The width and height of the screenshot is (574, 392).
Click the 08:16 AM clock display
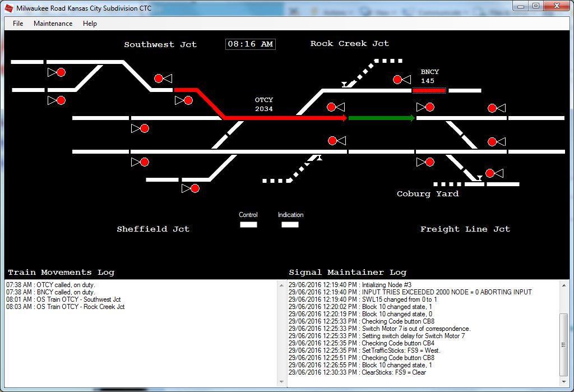tap(251, 44)
